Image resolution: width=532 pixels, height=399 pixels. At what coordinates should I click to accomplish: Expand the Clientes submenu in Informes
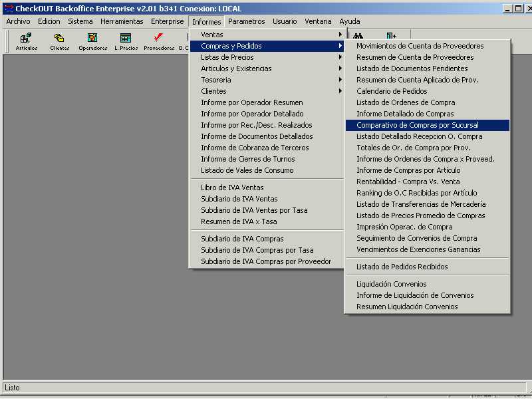coord(267,91)
